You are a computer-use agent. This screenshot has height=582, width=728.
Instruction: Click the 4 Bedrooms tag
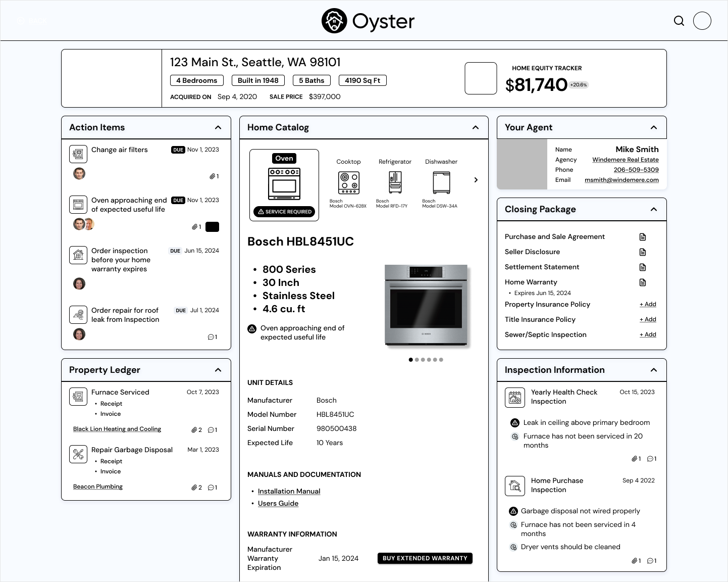197,80
